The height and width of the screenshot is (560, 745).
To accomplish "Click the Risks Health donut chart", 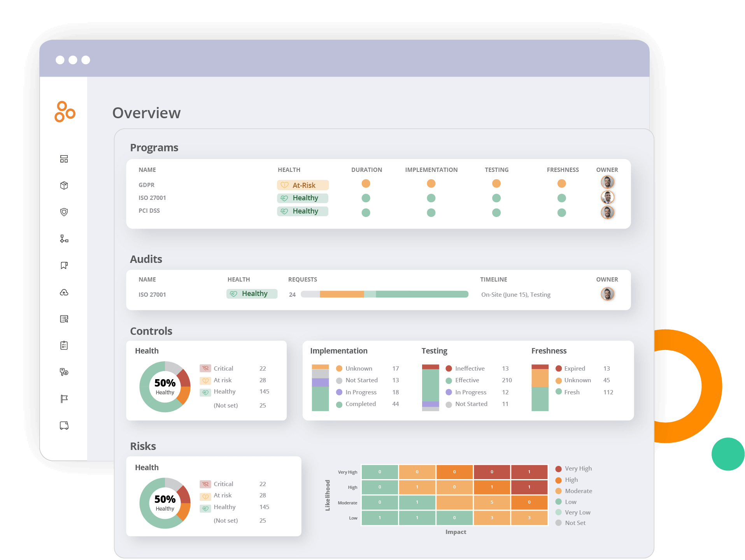I will tap(165, 503).
